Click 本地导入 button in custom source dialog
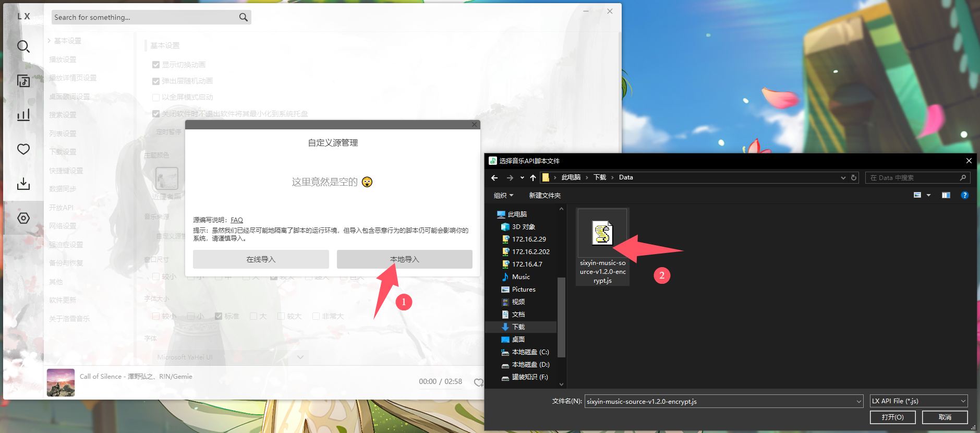This screenshot has height=433, width=980. click(x=405, y=259)
